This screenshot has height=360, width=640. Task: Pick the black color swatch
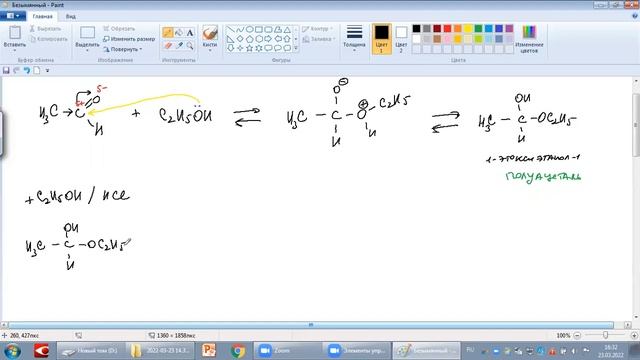pyautogui.click(x=416, y=28)
